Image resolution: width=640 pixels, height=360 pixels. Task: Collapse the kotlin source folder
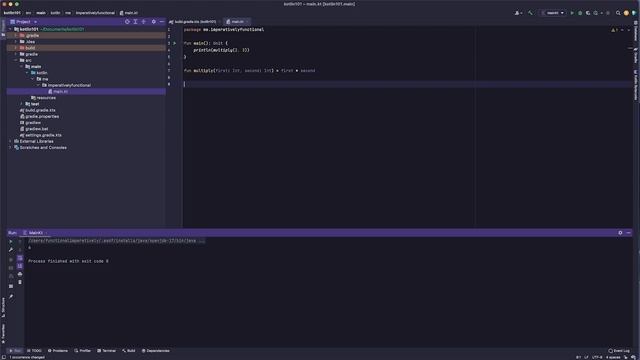(27, 73)
